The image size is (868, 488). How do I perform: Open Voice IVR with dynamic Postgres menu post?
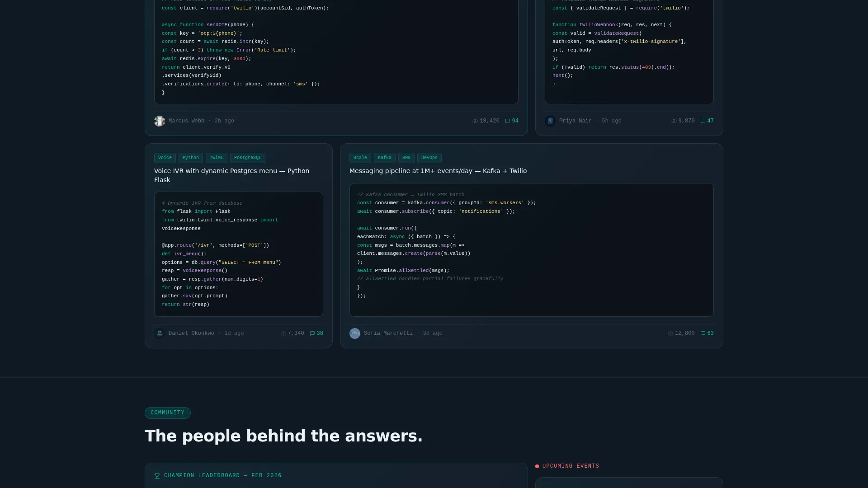pyautogui.click(x=232, y=175)
